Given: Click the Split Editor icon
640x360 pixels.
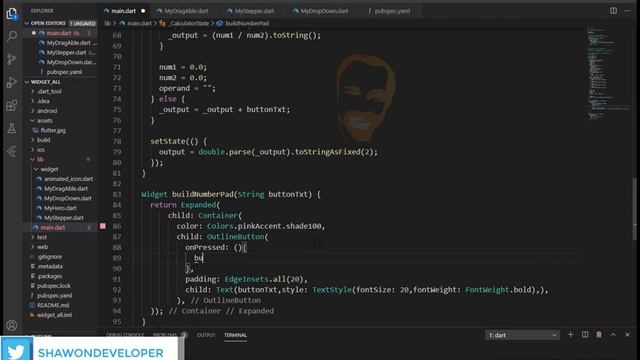Looking at the screenshot, I should 613,11.
